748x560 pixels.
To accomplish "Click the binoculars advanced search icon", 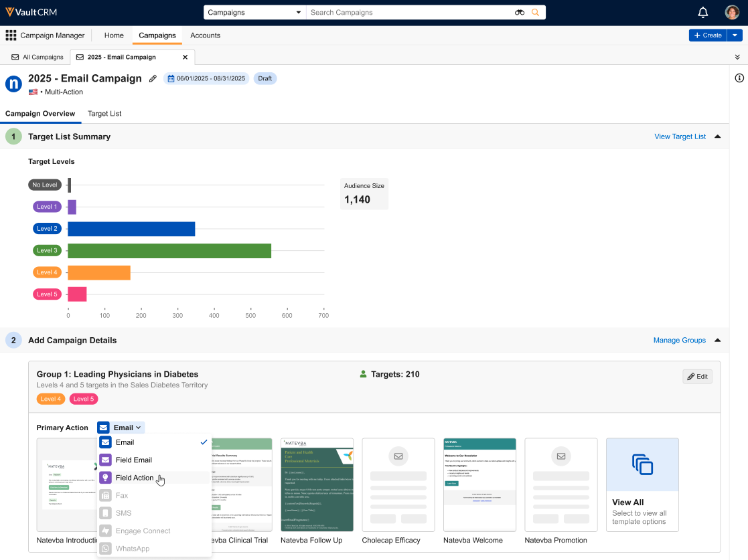I will [x=520, y=13].
